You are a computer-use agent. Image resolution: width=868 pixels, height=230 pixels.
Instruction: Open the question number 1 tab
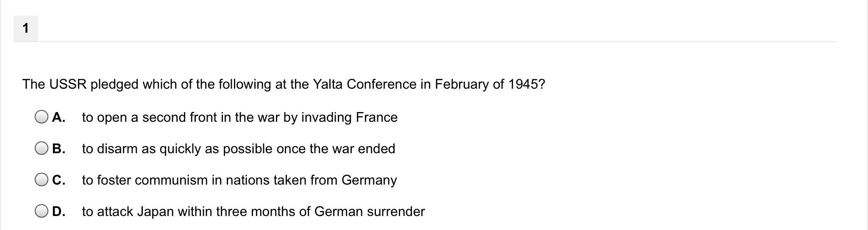pyautogui.click(x=26, y=28)
